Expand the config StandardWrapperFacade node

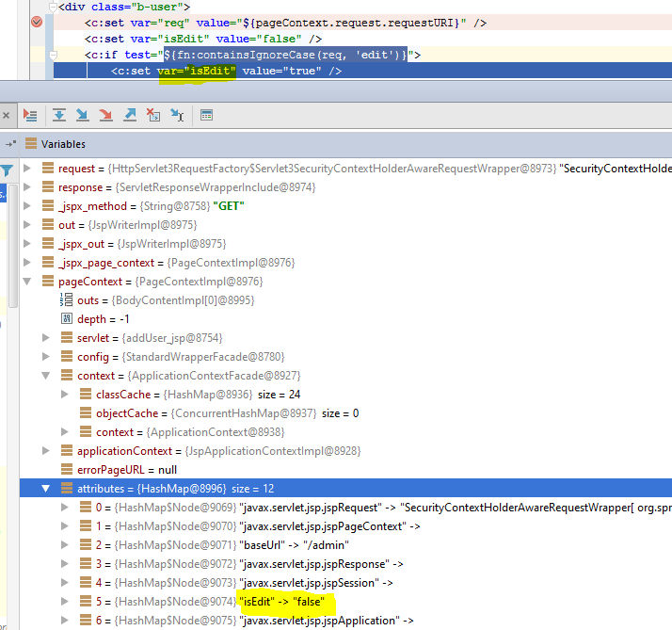click(x=46, y=356)
